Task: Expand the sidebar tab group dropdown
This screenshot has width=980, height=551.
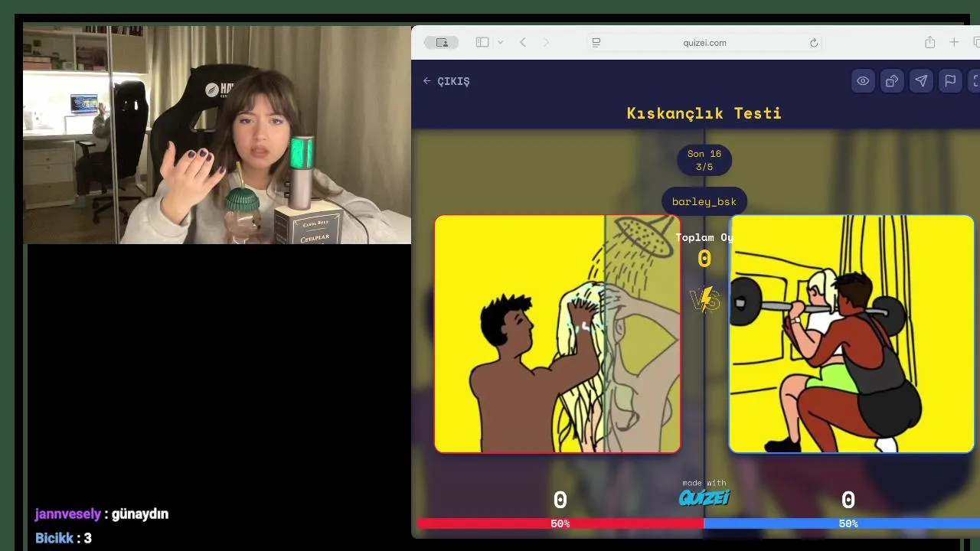Action: (x=500, y=43)
